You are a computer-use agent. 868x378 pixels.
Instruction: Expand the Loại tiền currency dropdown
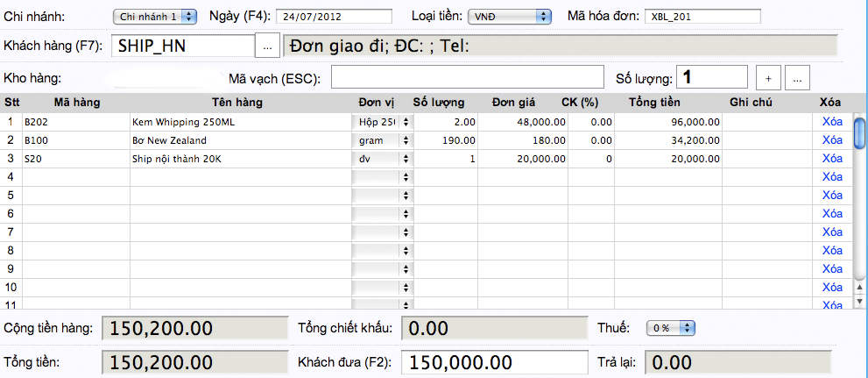point(509,17)
